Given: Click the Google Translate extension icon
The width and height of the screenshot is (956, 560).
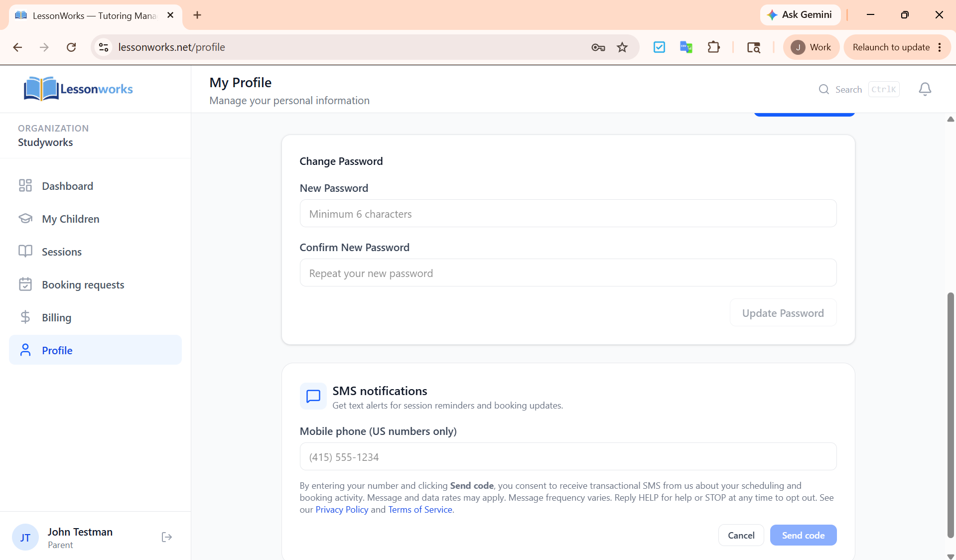Looking at the screenshot, I should tap(686, 47).
